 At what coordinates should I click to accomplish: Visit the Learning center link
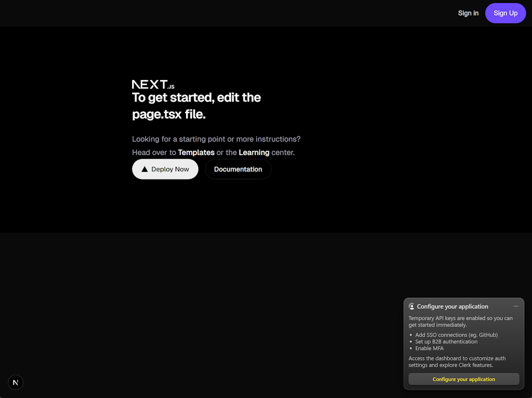(254, 152)
